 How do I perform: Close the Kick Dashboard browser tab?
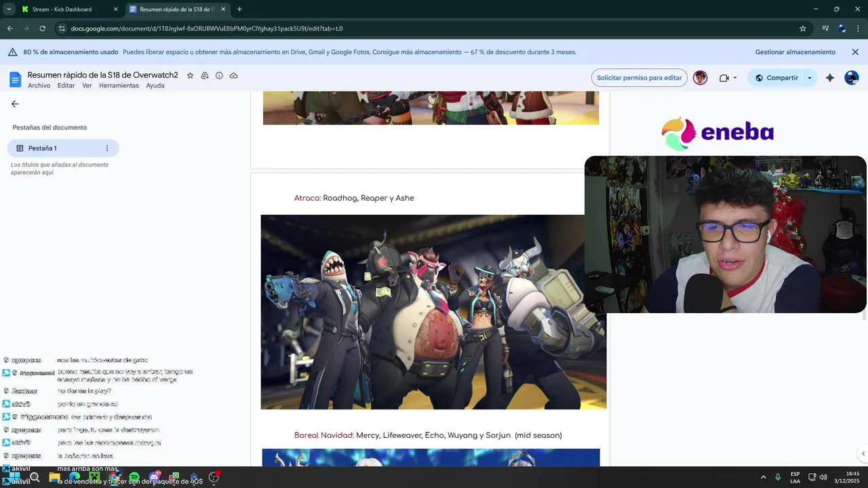[x=115, y=9]
